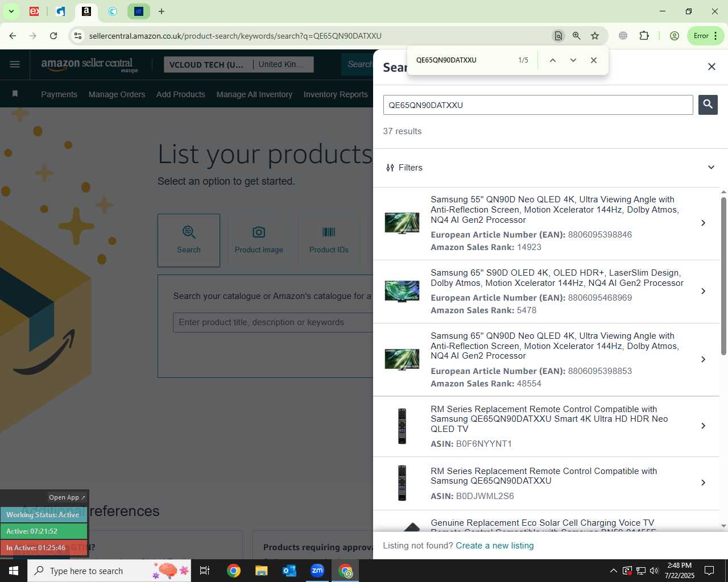
Task: Click the browser forward arrow
Action: [33, 36]
